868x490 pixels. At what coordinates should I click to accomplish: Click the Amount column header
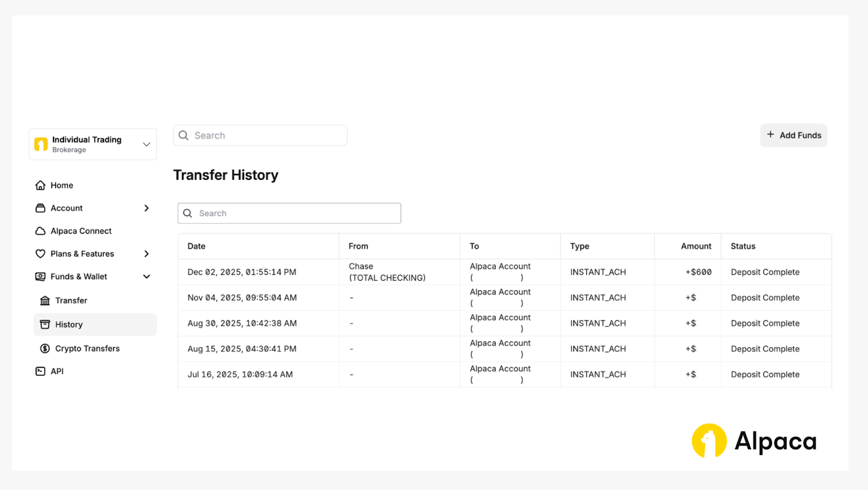[x=695, y=246]
